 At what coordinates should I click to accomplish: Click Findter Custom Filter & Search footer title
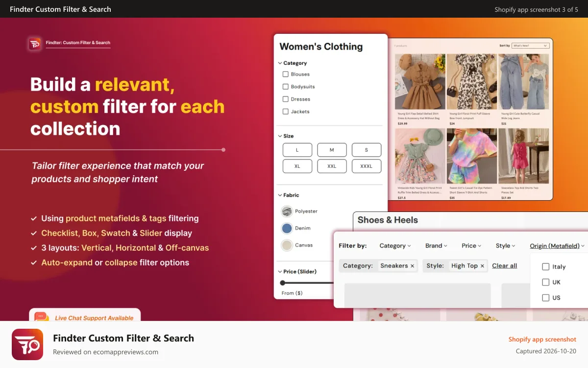tap(123, 338)
